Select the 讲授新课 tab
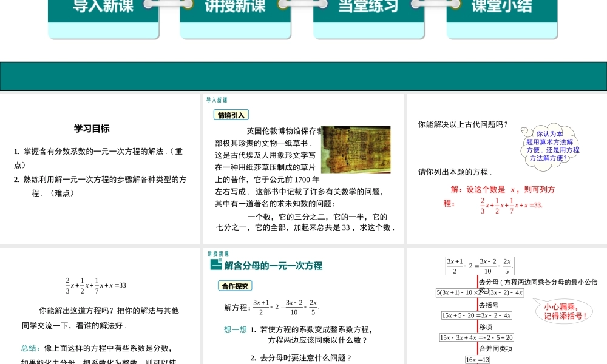Screen dimensions: 607x364 236,19
